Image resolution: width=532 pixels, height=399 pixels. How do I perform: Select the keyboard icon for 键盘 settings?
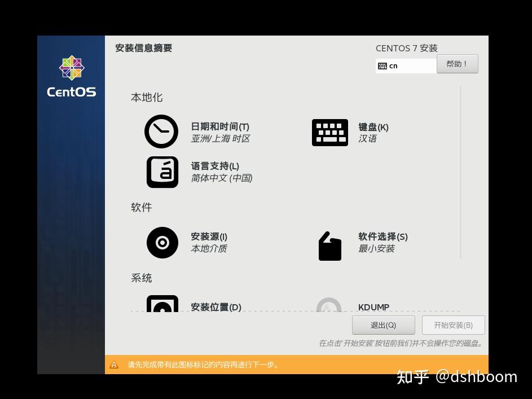(329, 132)
